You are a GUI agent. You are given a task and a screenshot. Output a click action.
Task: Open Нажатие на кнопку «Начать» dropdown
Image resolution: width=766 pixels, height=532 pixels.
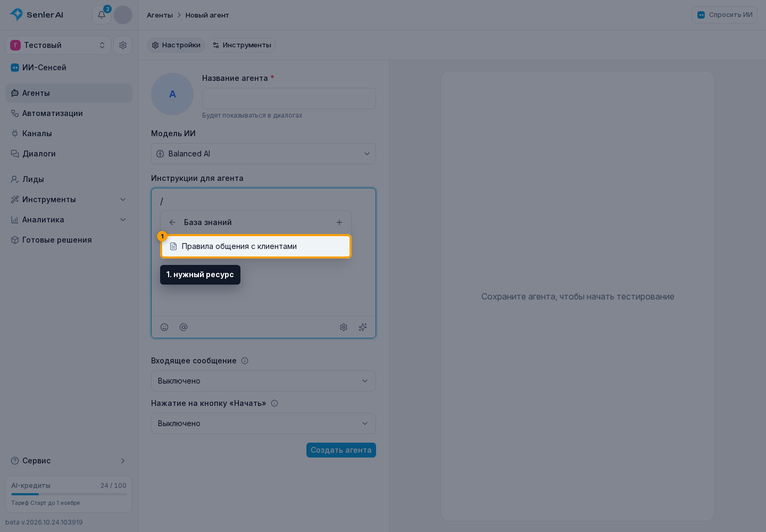[x=263, y=423]
